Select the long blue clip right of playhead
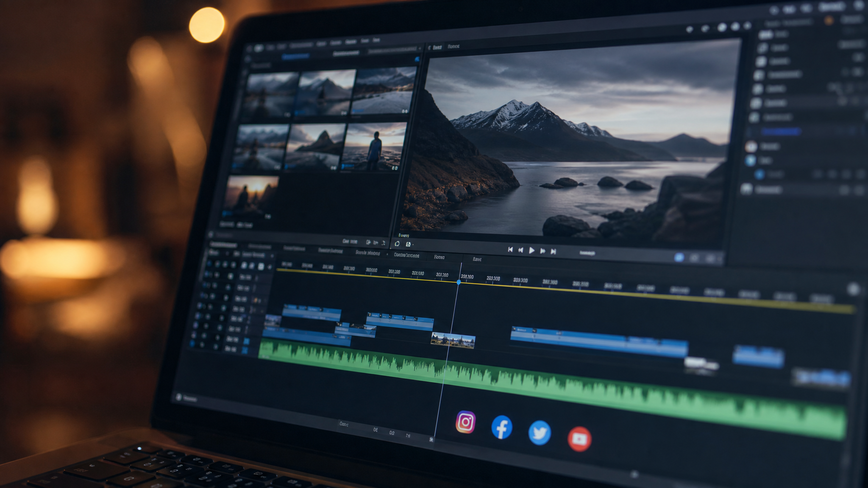 click(x=598, y=341)
